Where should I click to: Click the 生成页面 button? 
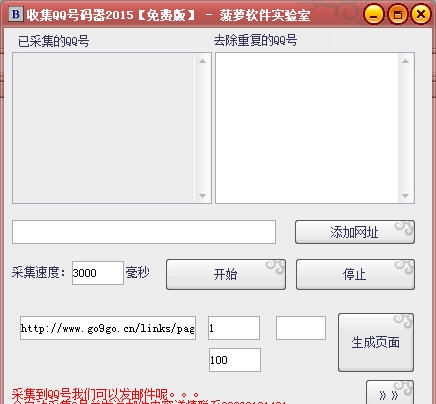pos(376,342)
